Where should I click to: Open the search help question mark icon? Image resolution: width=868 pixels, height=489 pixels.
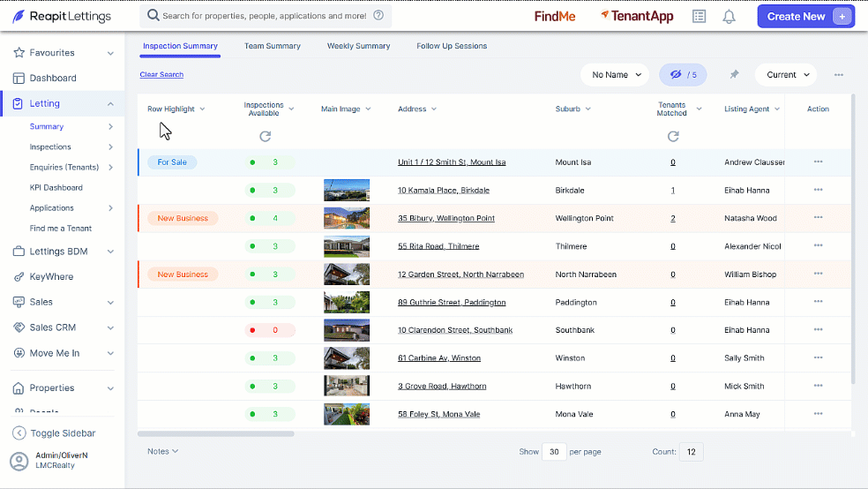click(378, 16)
